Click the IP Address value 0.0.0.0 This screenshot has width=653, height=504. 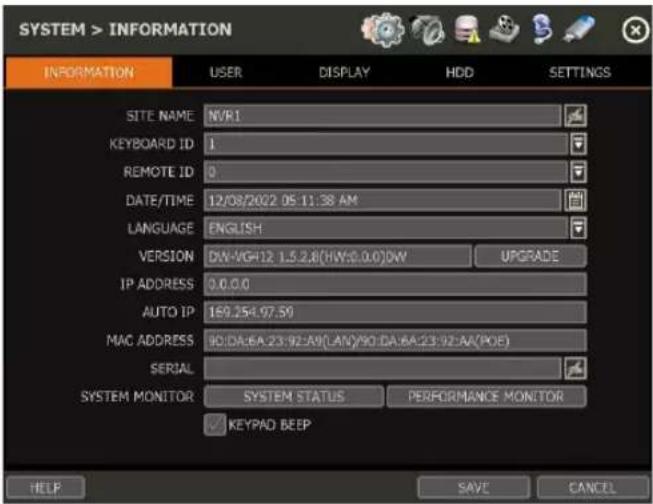point(395,284)
